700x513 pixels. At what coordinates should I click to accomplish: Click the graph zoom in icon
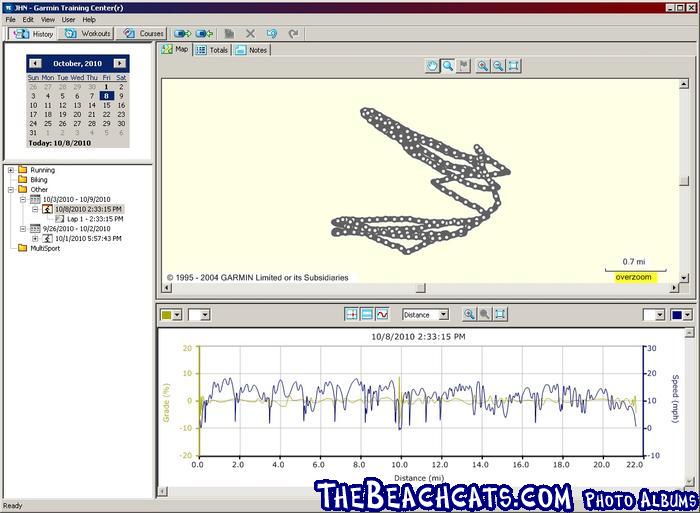click(x=469, y=314)
